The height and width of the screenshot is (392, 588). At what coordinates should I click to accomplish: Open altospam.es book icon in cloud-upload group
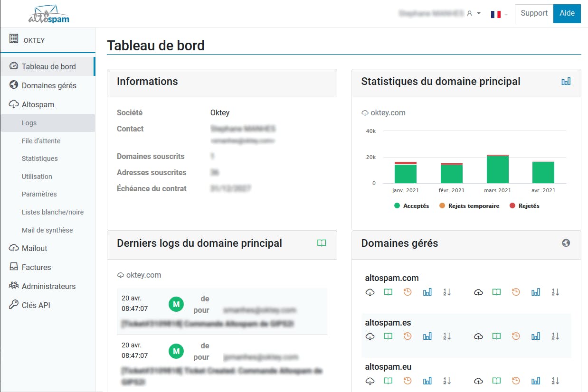(x=496, y=336)
